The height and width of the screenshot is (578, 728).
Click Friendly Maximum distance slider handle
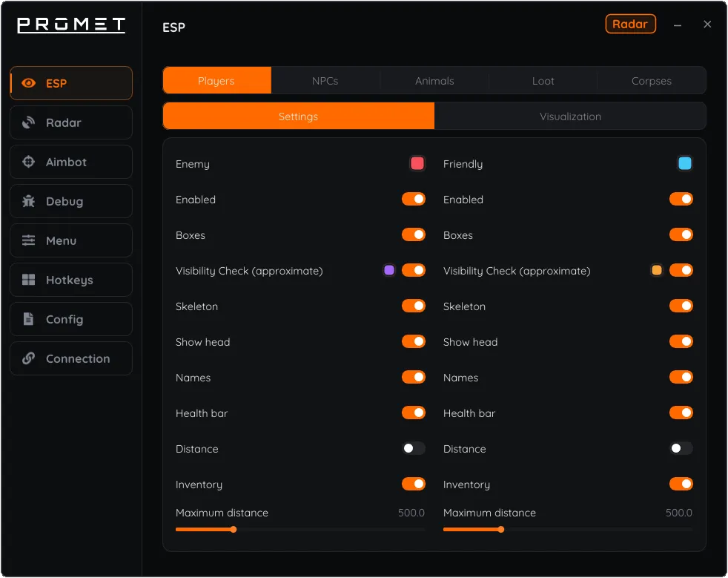[x=501, y=529]
